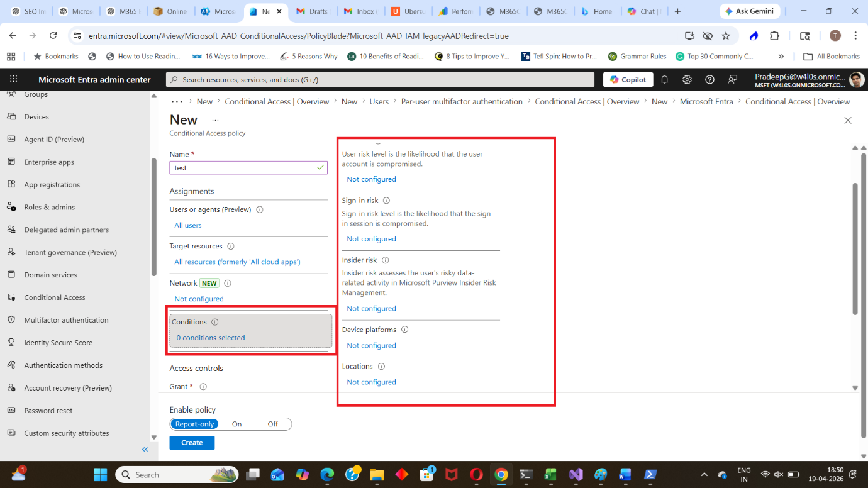
Task: Open the feedback icon in header
Action: (732, 79)
